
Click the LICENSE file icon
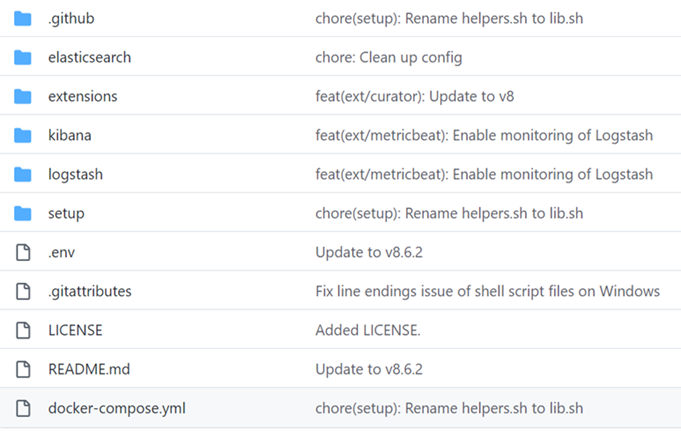23,331
